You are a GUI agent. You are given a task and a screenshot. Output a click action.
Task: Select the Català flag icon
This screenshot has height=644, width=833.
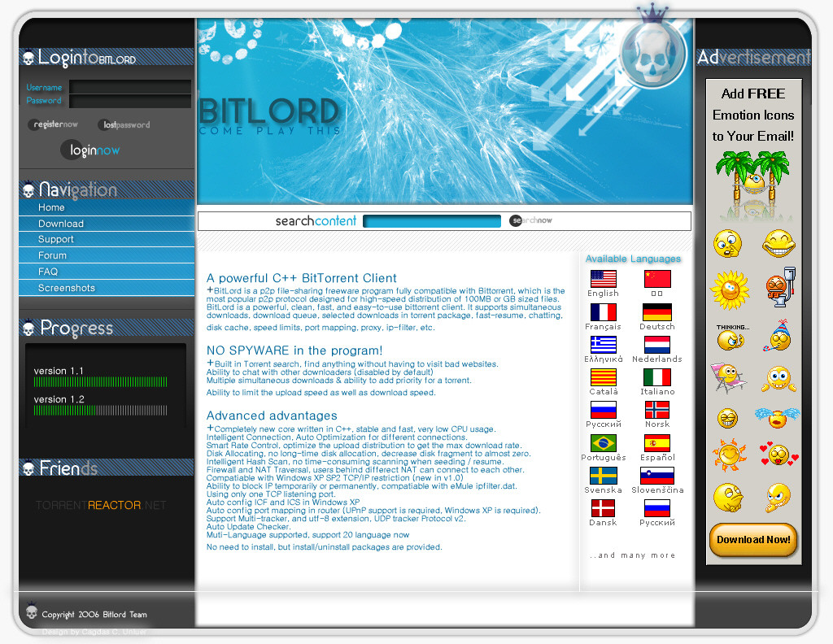coord(603,377)
